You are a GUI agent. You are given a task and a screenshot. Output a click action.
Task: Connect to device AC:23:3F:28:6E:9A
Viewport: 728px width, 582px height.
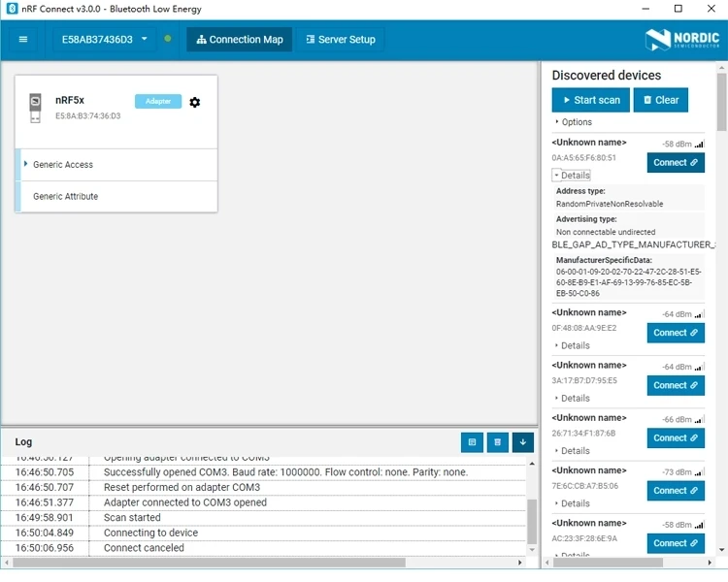click(676, 543)
